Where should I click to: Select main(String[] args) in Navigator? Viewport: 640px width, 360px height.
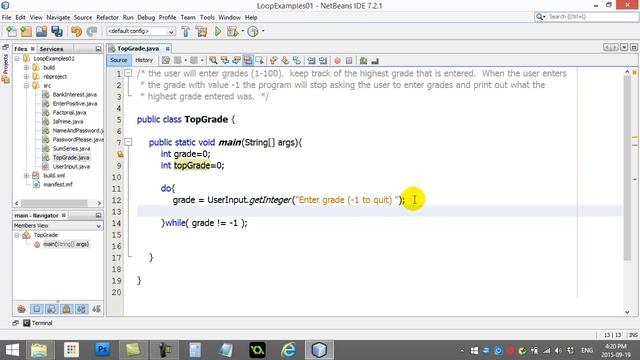(66, 244)
